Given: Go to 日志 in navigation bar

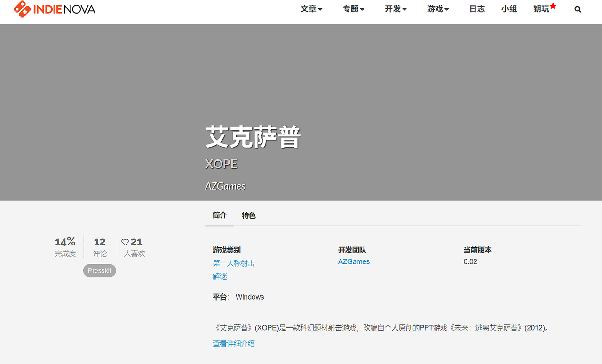Looking at the screenshot, I should coord(477,9).
